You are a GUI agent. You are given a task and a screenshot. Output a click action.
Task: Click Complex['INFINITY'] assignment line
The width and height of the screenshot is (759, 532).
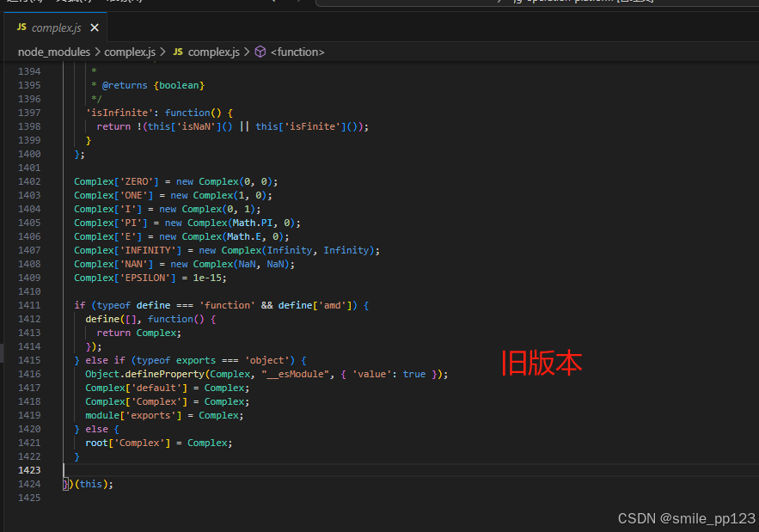click(227, 251)
